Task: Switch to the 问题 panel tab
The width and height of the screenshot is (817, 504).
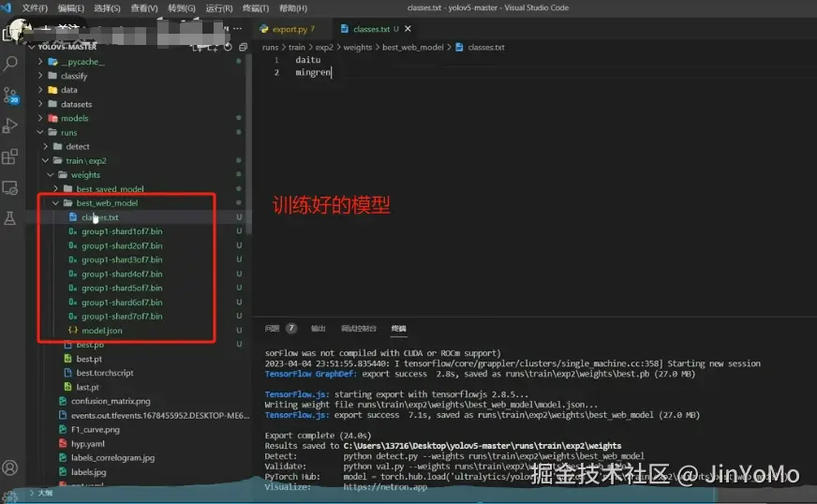Action: coord(272,329)
